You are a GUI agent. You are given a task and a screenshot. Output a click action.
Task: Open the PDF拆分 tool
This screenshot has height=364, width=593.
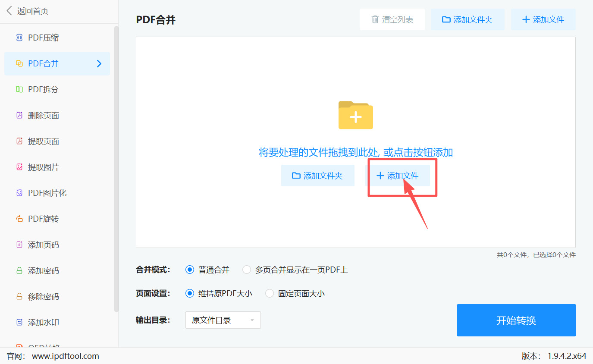point(43,89)
